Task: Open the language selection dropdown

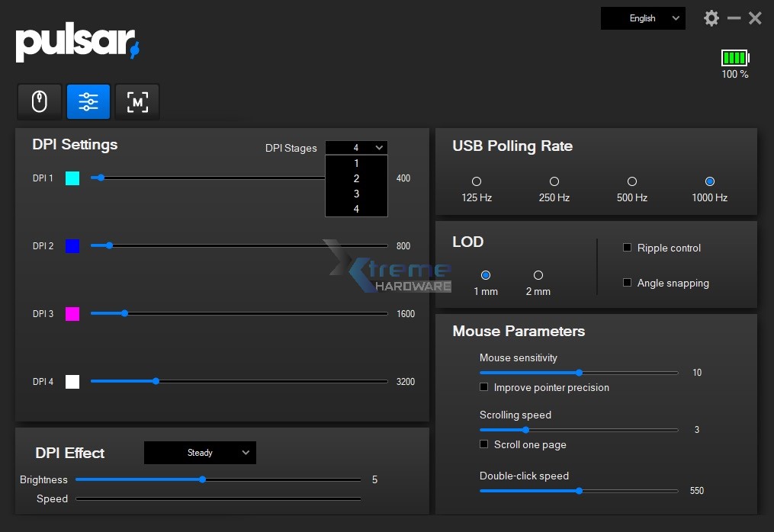Action: 643,18
